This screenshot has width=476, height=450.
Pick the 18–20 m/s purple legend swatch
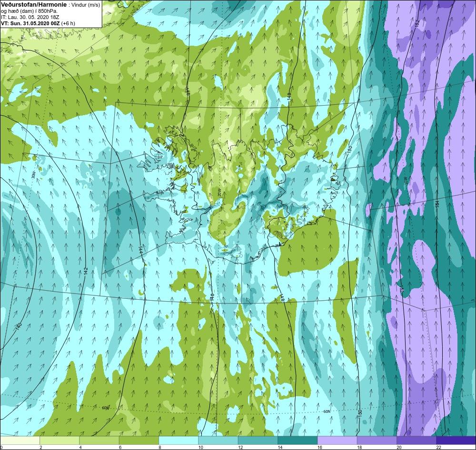377,440
